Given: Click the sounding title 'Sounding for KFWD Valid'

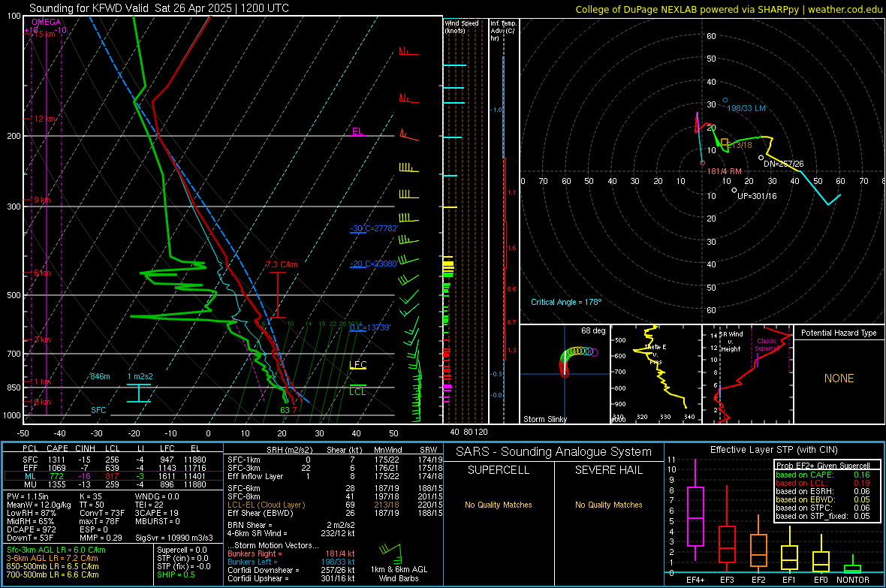Looking at the screenshot, I should (x=89, y=8).
